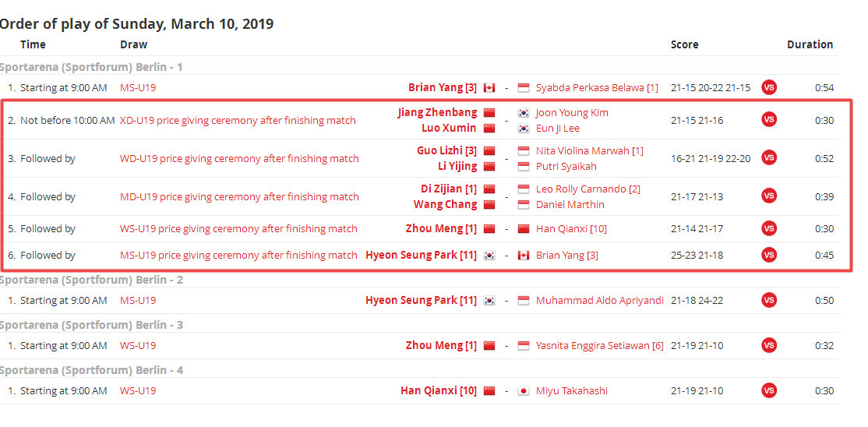
Task: Open the first MS-U19 draw link
Action: pyautogui.click(x=138, y=87)
